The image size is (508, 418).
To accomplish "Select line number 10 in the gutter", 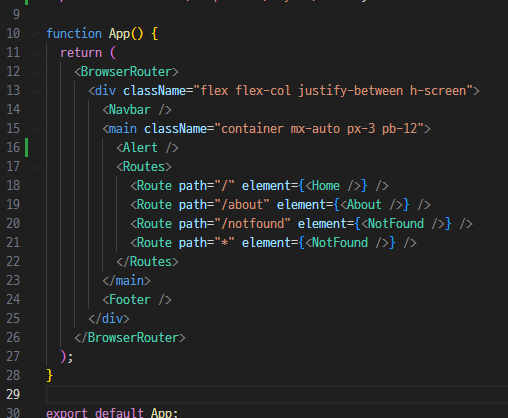I will click(x=13, y=34).
